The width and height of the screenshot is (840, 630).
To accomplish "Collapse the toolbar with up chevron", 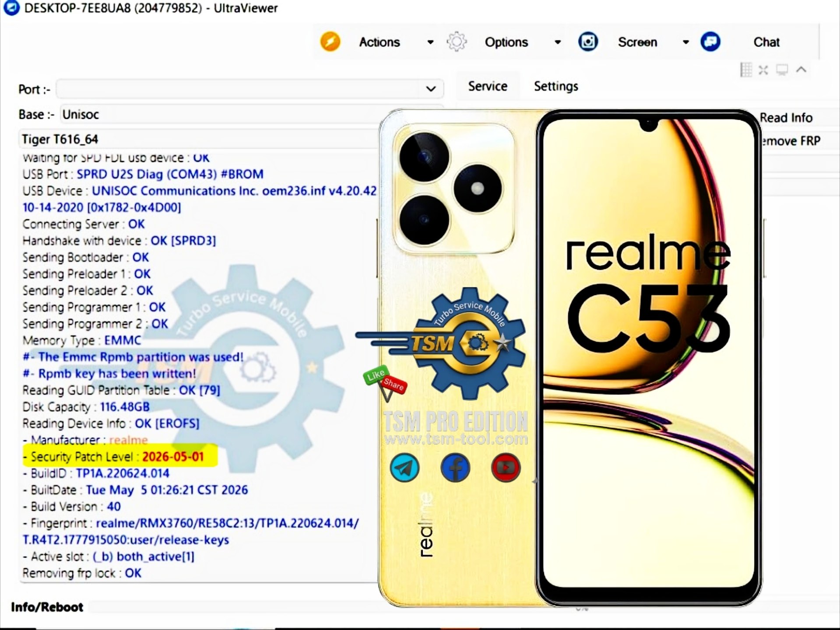I will click(x=801, y=69).
